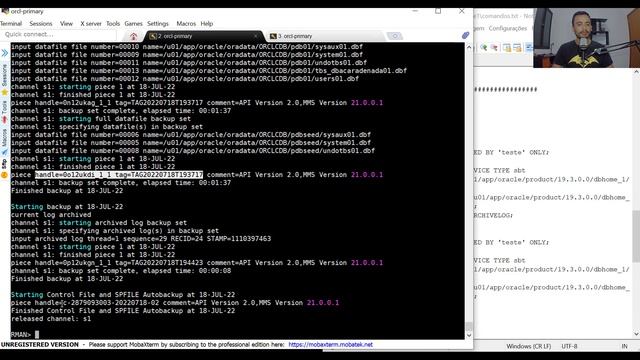Viewport: 640px width, 360px height.
Task: Click the new tab button
Action: [x=395, y=36]
